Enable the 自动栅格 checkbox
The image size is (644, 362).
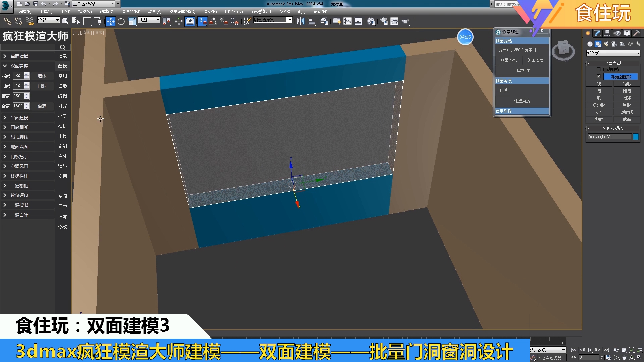[x=599, y=69]
